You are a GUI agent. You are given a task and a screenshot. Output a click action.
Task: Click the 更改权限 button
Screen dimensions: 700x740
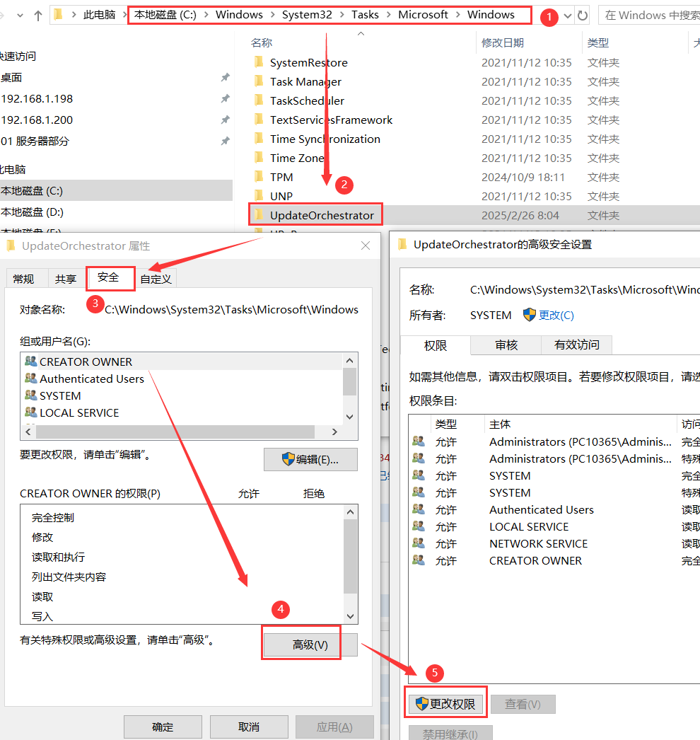click(445, 704)
